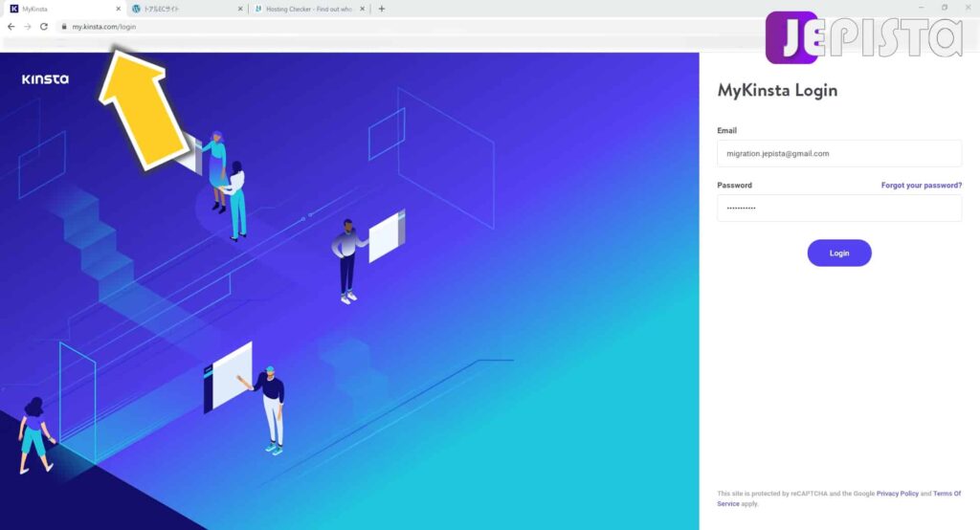Click the Password input field

pos(839,208)
